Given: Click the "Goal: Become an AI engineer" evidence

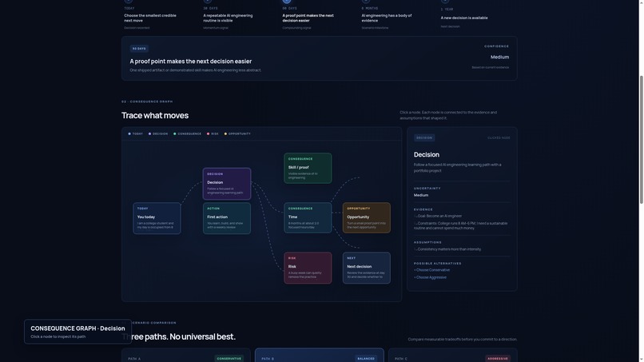Looking at the screenshot, I should tap(438, 216).
